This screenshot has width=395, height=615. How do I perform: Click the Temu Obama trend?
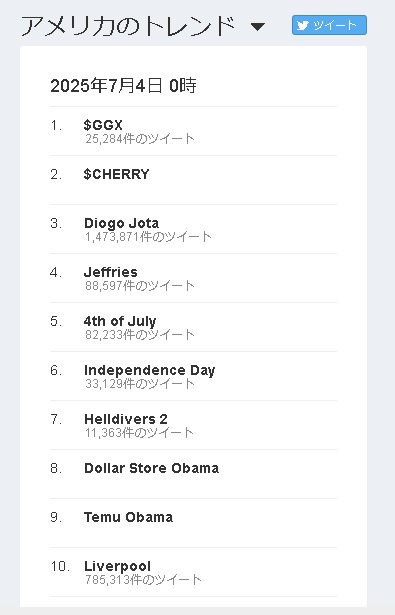128,517
